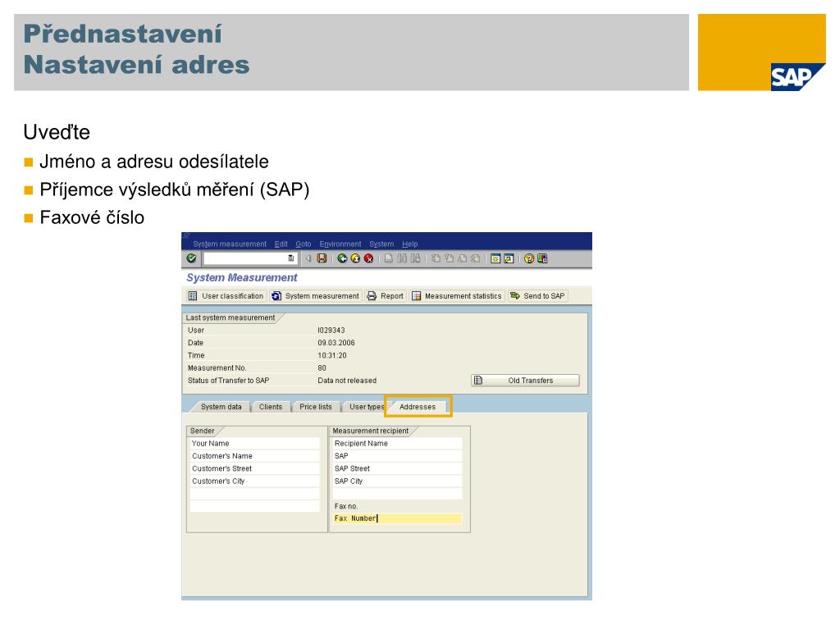
Task: Open the System measurement menu
Action: pos(230,244)
